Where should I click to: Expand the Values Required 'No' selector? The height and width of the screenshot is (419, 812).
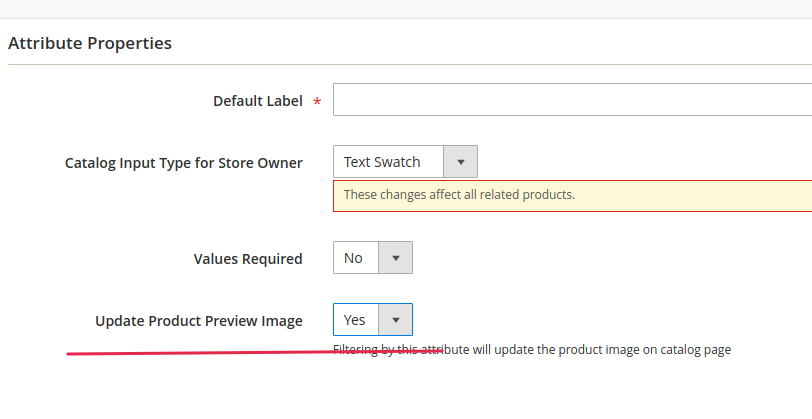(373, 257)
